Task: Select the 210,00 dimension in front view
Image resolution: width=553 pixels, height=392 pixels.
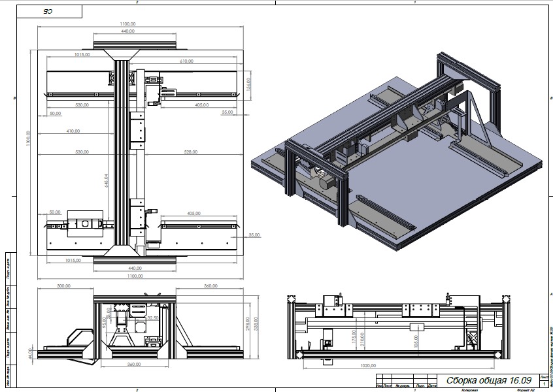Action: pyautogui.click(x=361, y=338)
